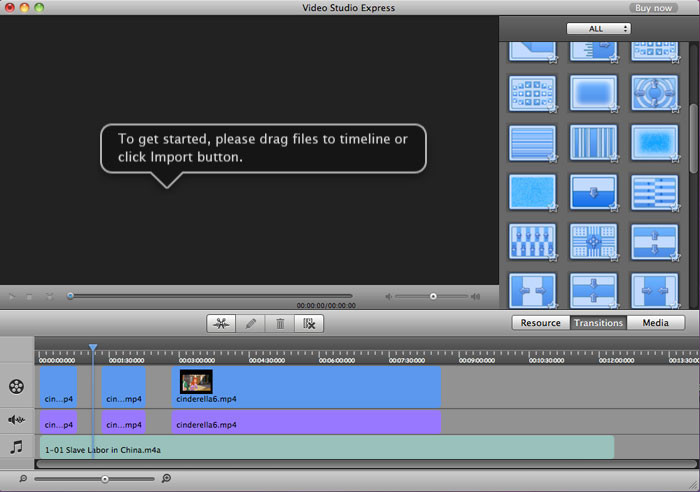Click the 00:00:00/00:00:00 time display
The width and height of the screenshot is (700, 492).
pyautogui.click(x=326, y=305)
